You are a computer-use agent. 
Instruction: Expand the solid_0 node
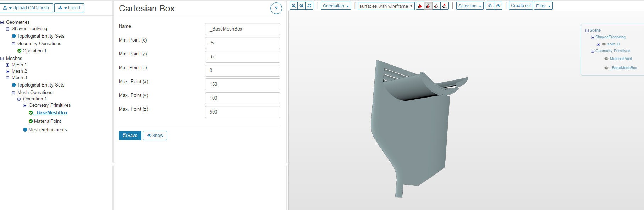598,44
